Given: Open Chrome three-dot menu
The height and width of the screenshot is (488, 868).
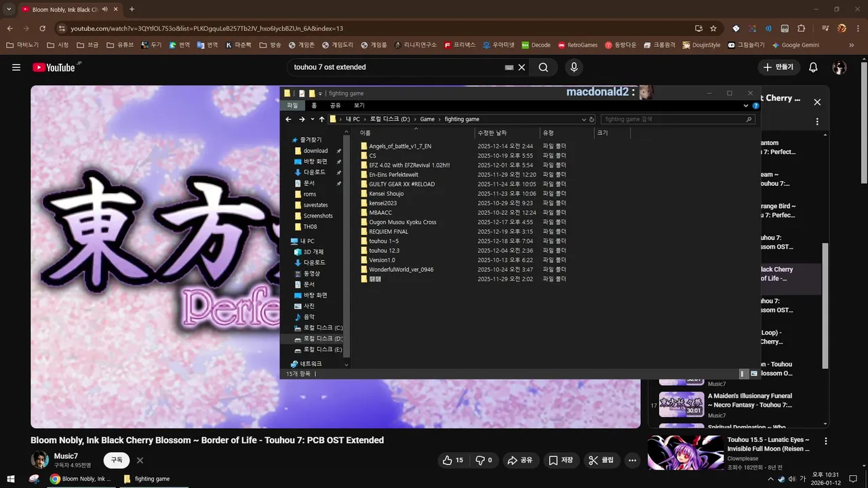Looking at the screenshot, I should 857,28.
